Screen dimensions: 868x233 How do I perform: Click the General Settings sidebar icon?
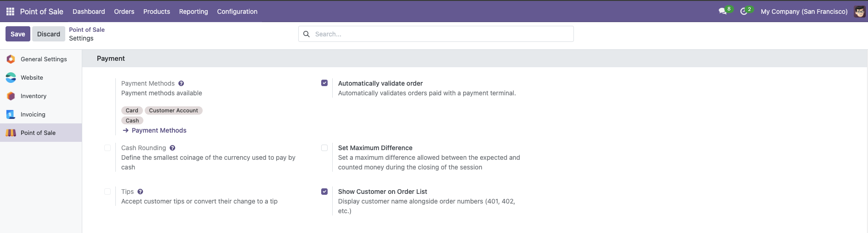(11, 59)
